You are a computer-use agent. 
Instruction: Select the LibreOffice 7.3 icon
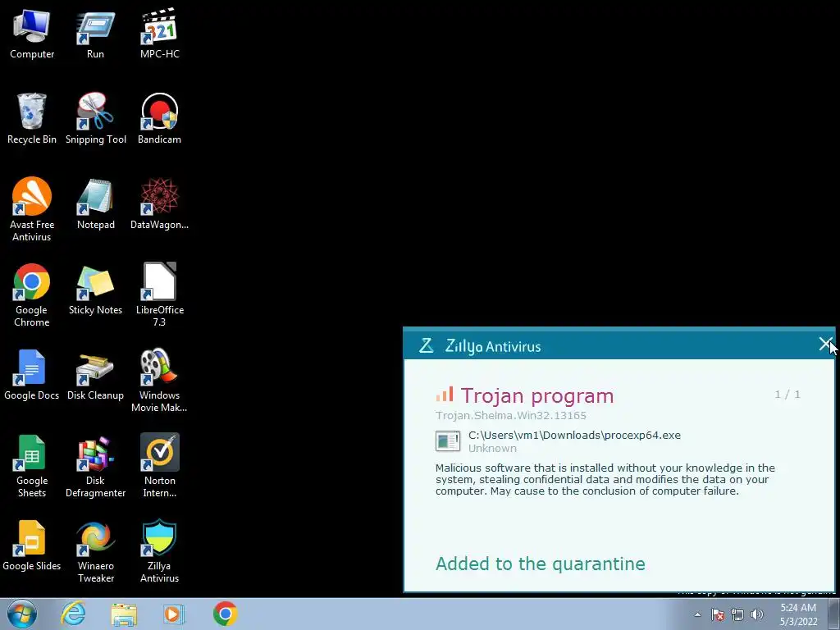(159, 295)
